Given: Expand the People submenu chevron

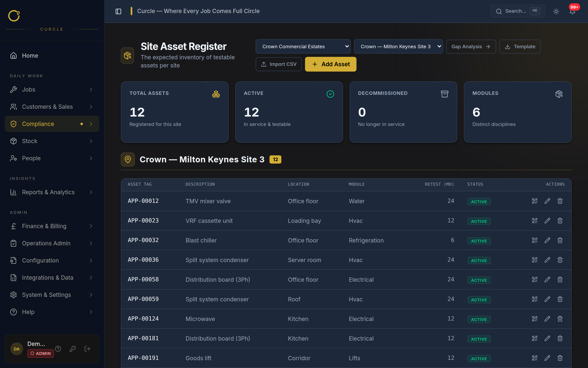Looking at the screenshot, I should point(91,158).
